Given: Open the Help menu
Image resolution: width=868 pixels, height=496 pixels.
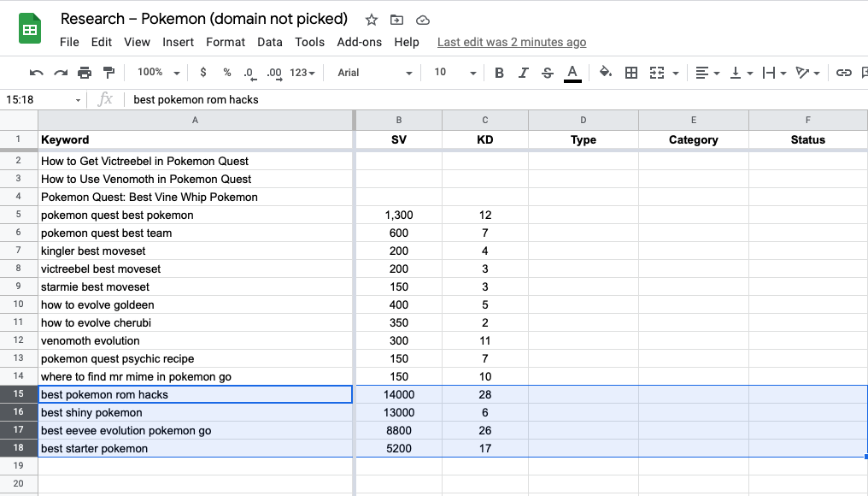Looking at the screenshot, I should click(x=407, y=42).
